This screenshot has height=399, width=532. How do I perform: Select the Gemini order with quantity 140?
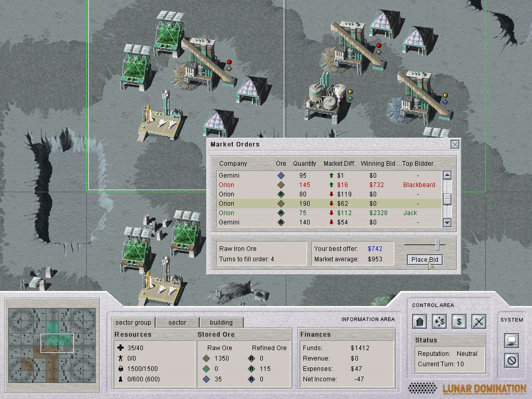pos(328,222)
